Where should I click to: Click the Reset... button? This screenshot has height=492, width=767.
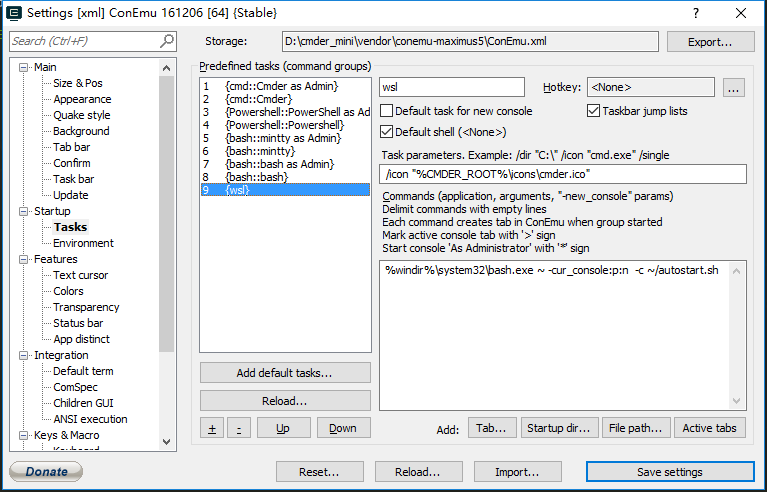tap(319, 472)
